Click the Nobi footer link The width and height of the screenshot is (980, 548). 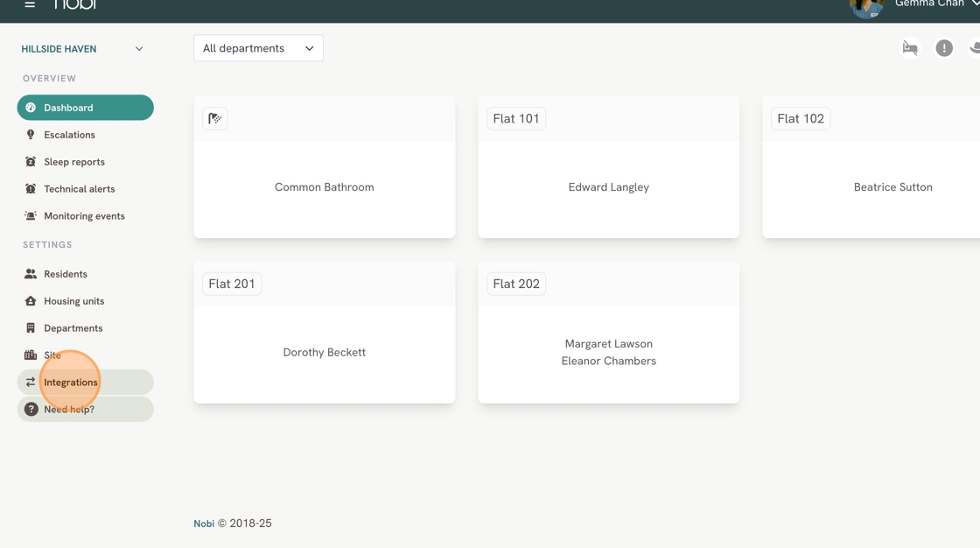203,523
